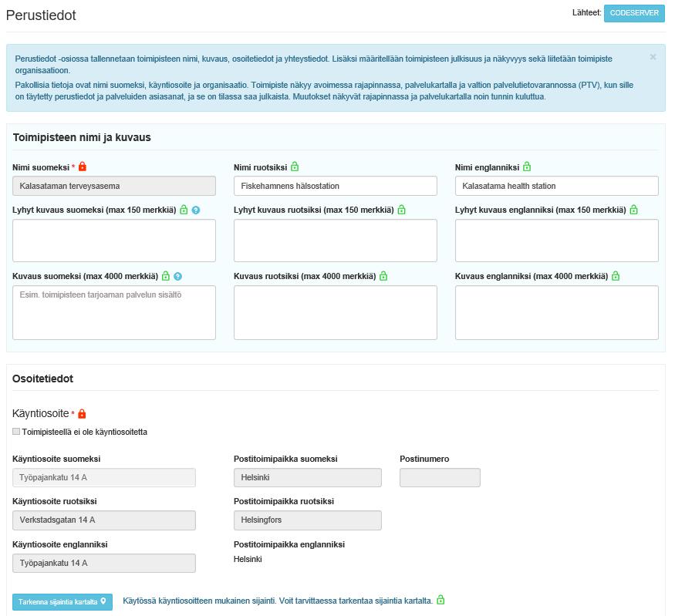Click into Lyhyt kuvaus suomeksi text area
Viewport: 675px width, 616px height.
(x=114, y=241)
